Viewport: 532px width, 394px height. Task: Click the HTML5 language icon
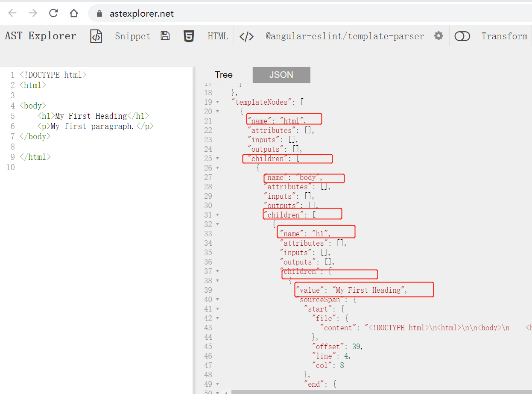(189, 36)
